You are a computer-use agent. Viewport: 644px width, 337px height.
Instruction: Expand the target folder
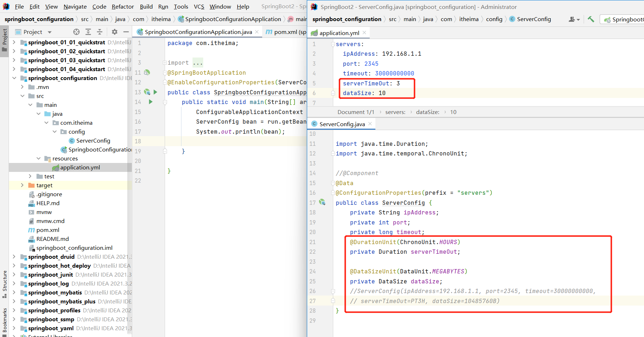[x=22, y=185]
